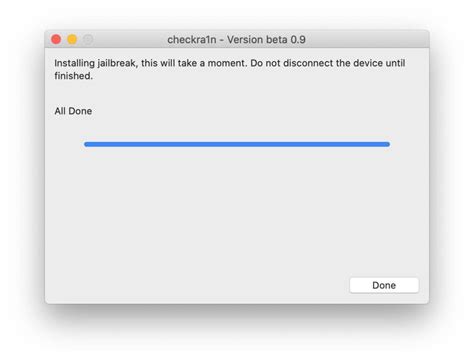Select the "All Done" status label
474x363 pixels.
pos(73,111)
